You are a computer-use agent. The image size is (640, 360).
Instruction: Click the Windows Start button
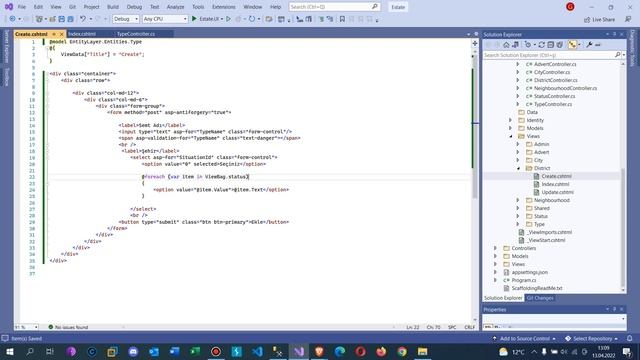pos(10,351)
